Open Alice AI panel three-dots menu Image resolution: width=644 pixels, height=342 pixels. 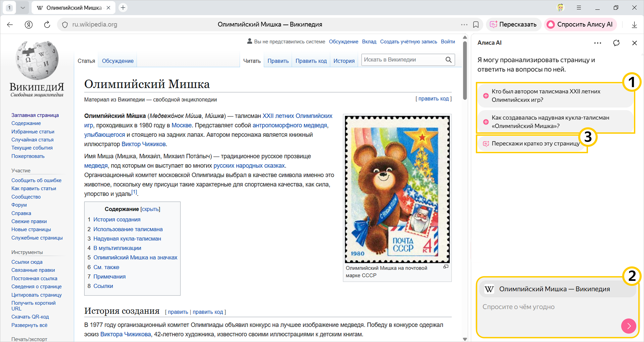tap(598, 43)
